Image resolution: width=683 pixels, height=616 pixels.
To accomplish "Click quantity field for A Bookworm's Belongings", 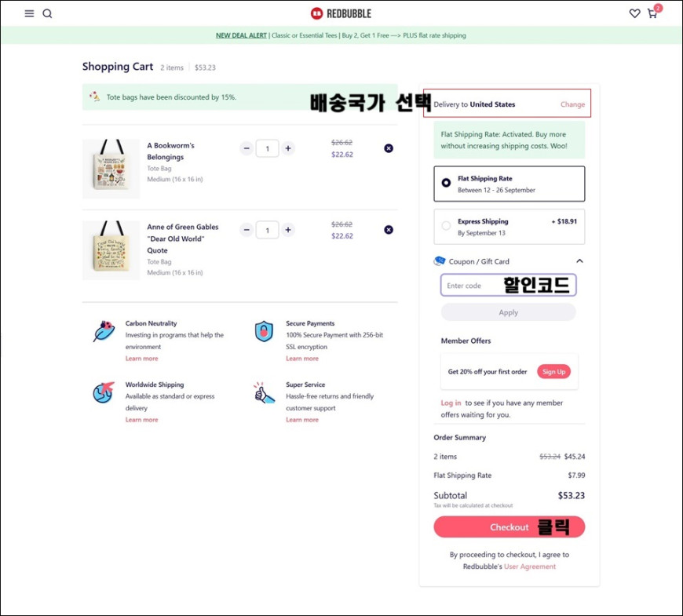I will [x=267, y=148].
